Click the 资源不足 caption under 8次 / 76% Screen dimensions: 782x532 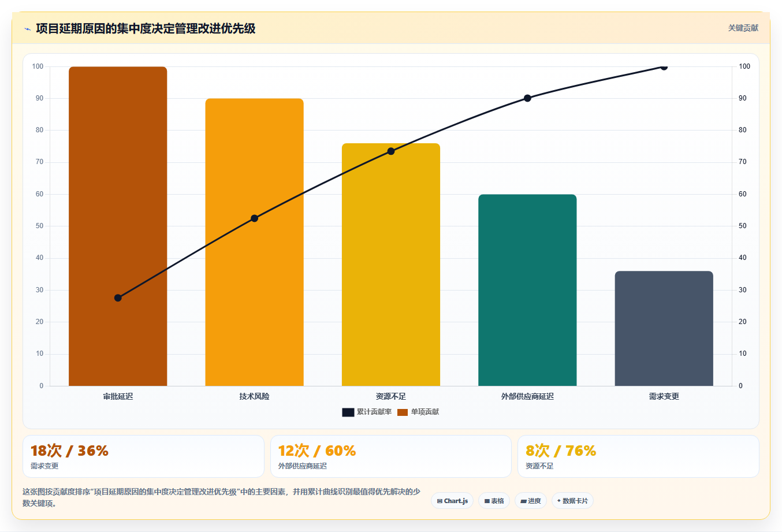tap(539, 466)
